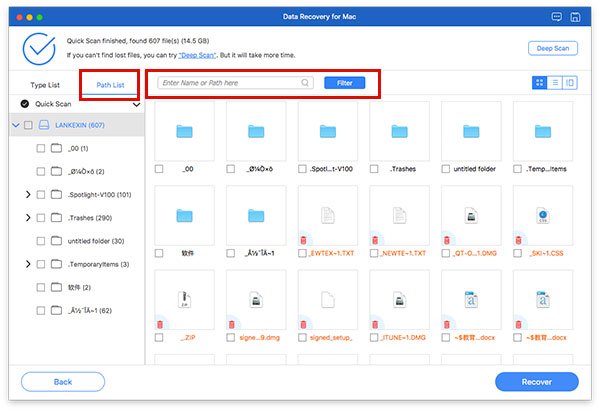
Task: Click the LANKEXIN drive icon
Action: pyautogui.click(x=44, y=125)
